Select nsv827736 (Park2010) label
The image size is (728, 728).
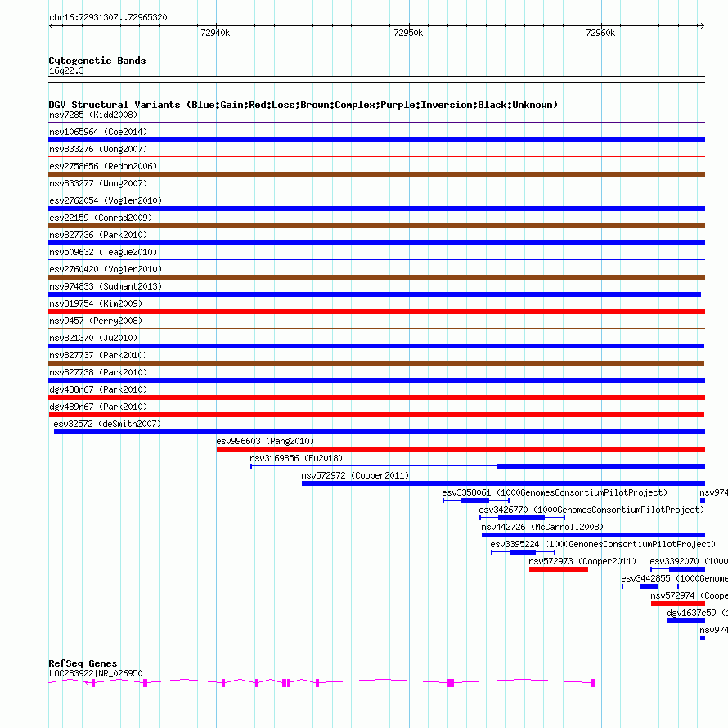tap(98, 235)
